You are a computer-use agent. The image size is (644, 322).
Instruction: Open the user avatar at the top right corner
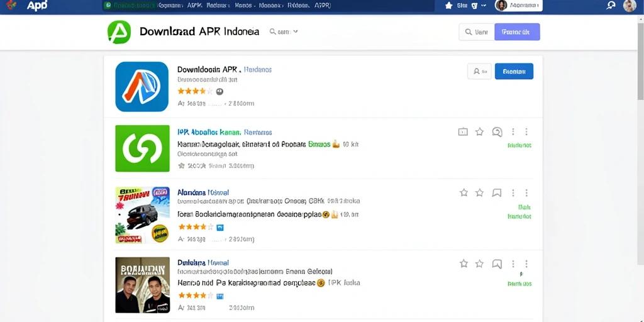click(x=630, y=5)
